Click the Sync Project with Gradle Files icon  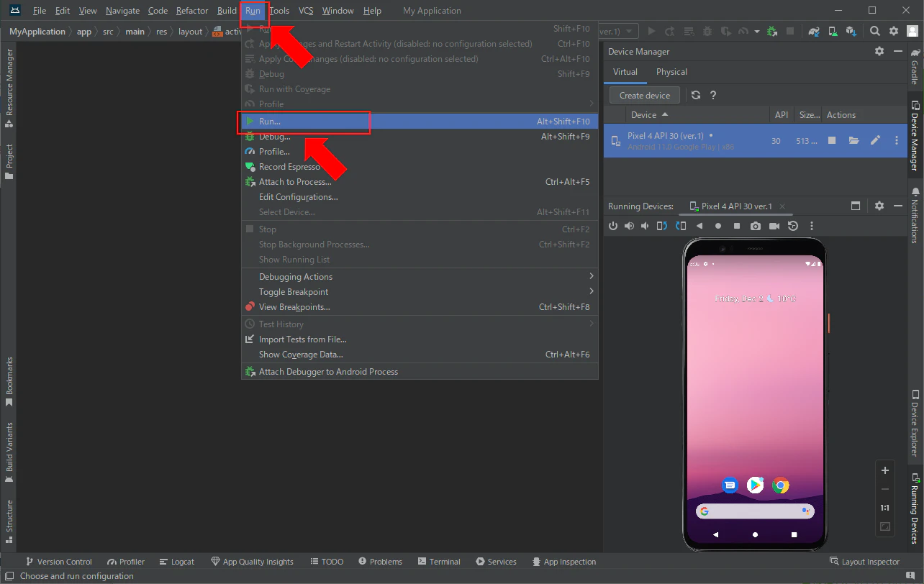click(x=814, y=32)
